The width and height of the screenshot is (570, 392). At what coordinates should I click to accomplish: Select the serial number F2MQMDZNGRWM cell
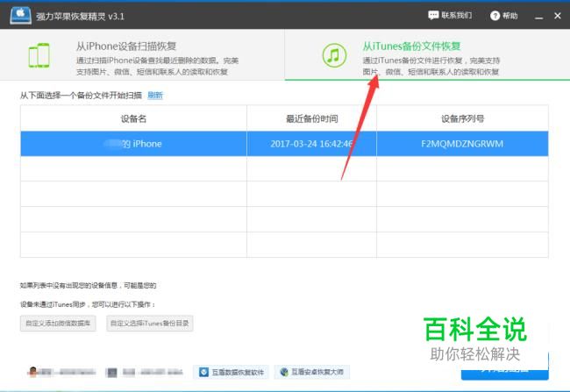point(462,144)
